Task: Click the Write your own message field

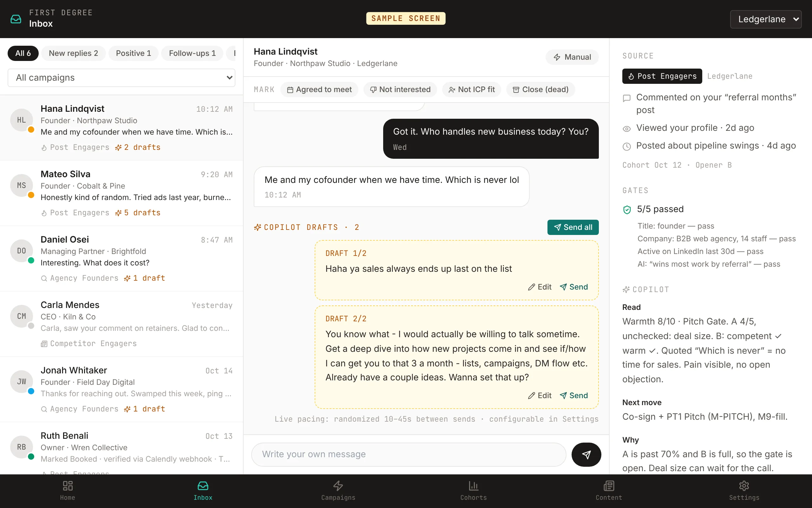Action: tap(408, 454)
